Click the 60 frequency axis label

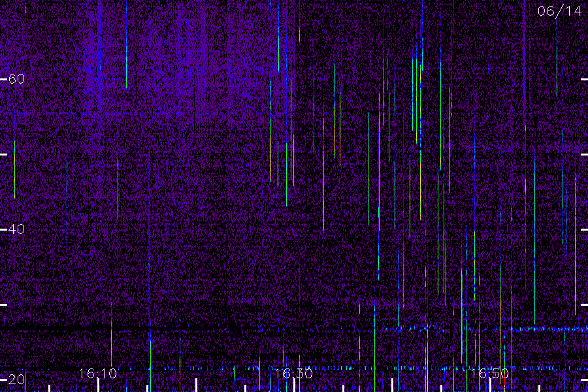(x=16, y=79)
